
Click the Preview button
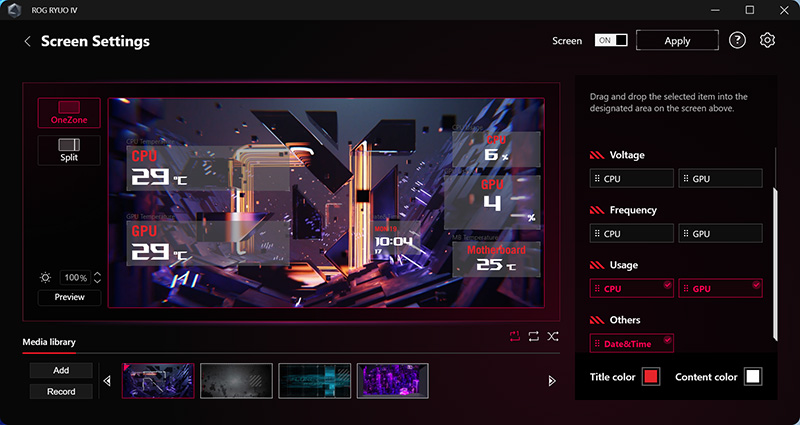[x=69, y=297]
